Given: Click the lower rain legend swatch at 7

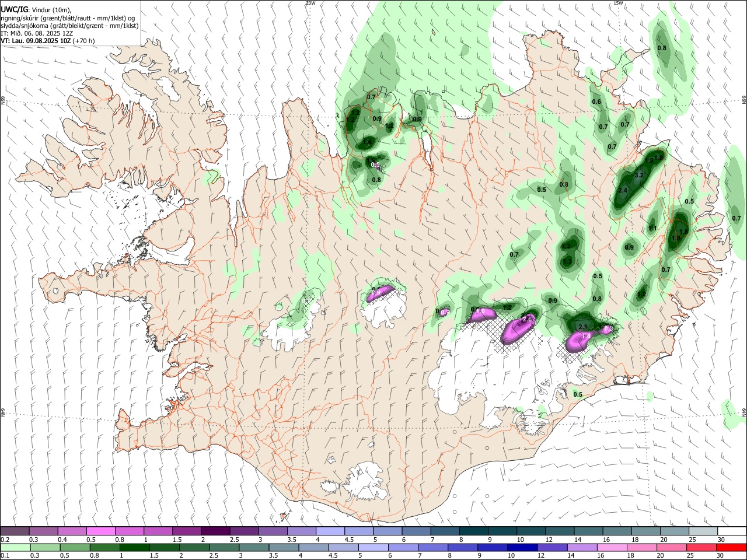Looking at the screenshot, I should (433, 547).
